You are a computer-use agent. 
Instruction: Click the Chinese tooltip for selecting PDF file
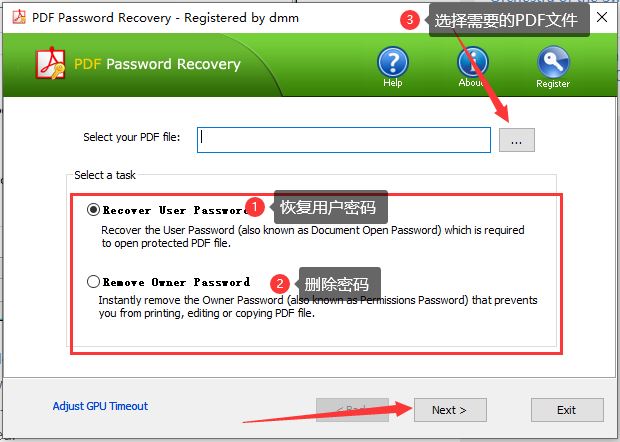(x=506, y=20)
